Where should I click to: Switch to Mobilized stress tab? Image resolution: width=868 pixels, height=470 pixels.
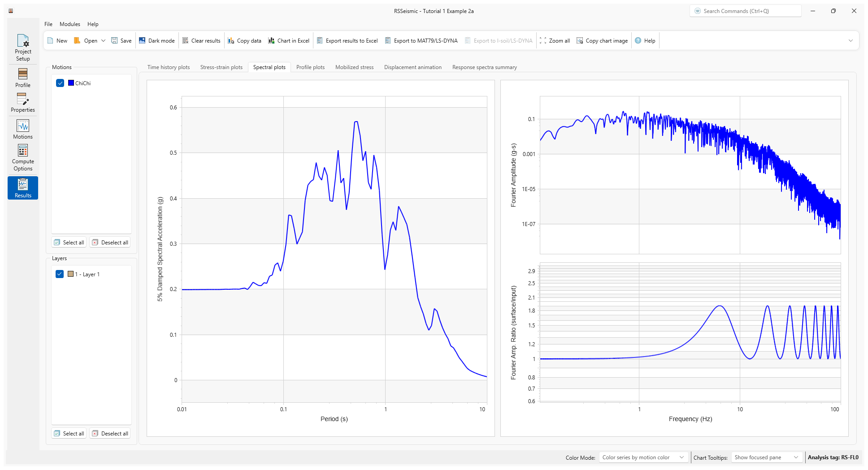coord(355,67)
